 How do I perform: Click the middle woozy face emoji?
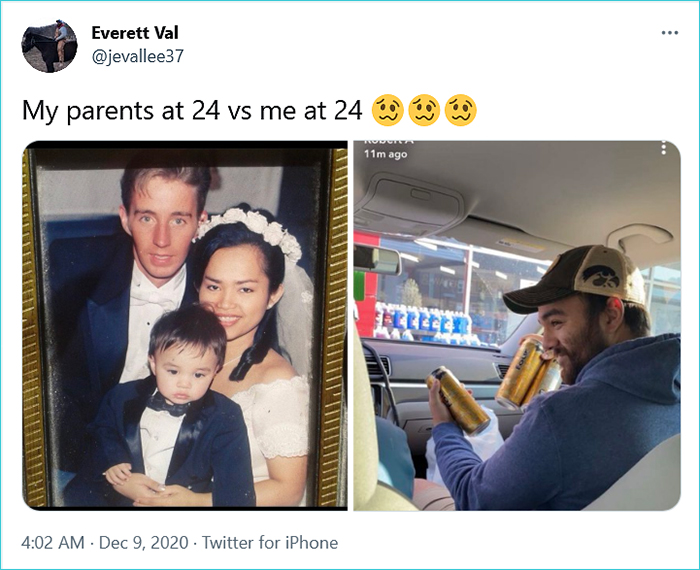tap(422, 109)
